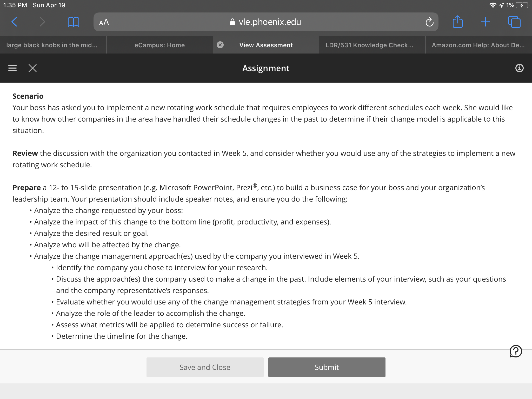
Task: Go forward using Safari forward arrow
Action: coord(42,22)
